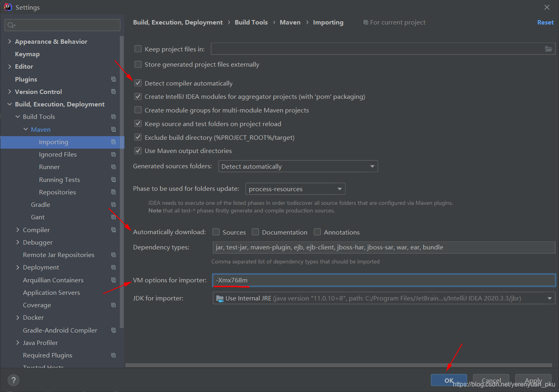Click the project-level icon beside Running Tests

(x=113, y=180)
